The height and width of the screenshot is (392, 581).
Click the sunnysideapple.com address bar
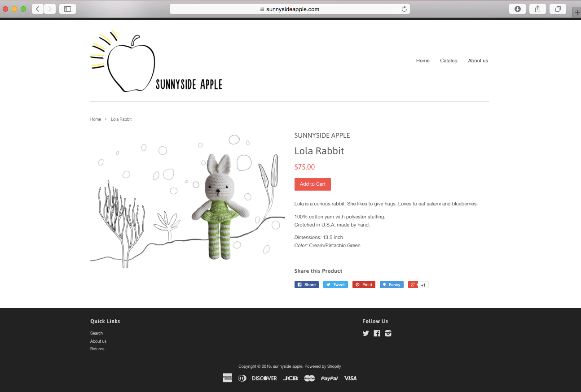click(x=290, y=9)
